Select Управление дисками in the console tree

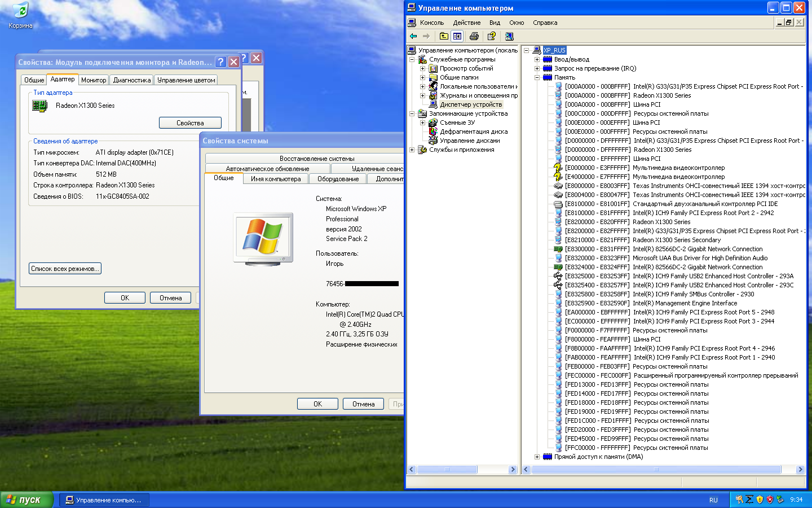[x=469, y=141]
